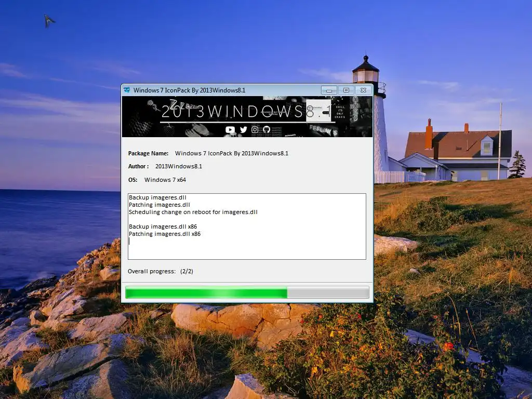
Task: Click the 'OS:' label
Action: click(132, 180)
